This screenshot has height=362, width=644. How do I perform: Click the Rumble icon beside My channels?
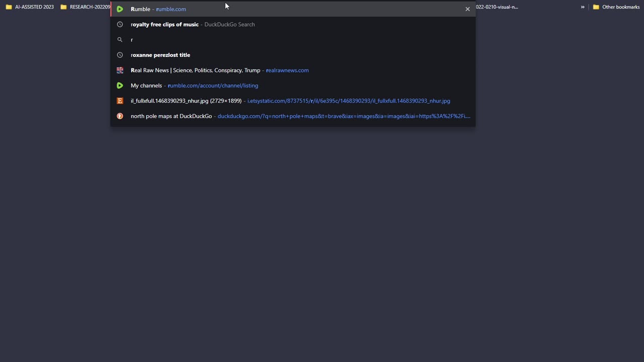click(120, 85)
